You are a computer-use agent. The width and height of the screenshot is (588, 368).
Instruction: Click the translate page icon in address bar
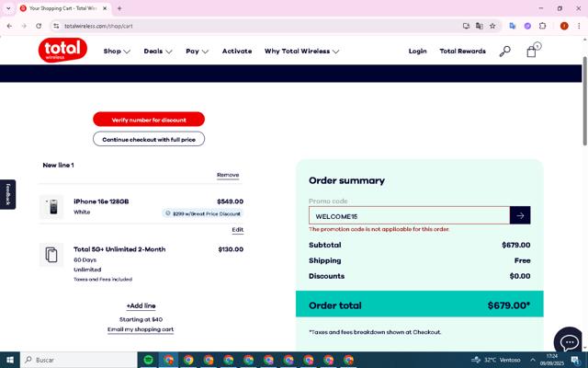480,26
